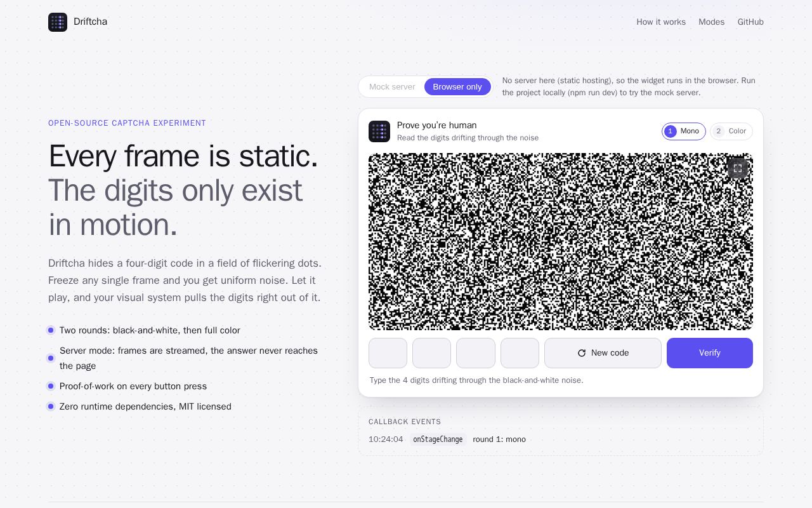Viewport: 812px width, 508px height.
Task: Visit the GitHub link
Action: coord(750,22)
